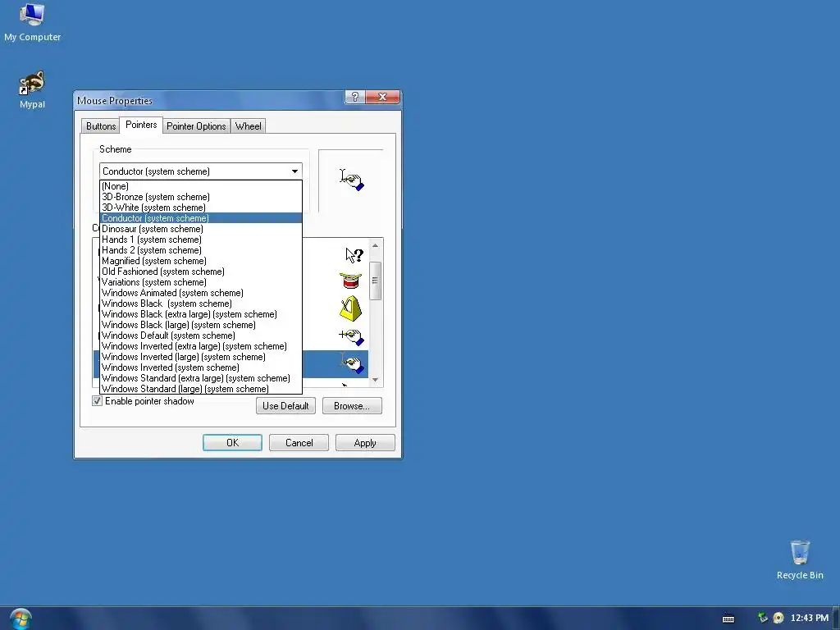Select Old Fashioned (system scheme) entry
The height and width of the screenshot is (630, 840).
(x=201, y=272)
